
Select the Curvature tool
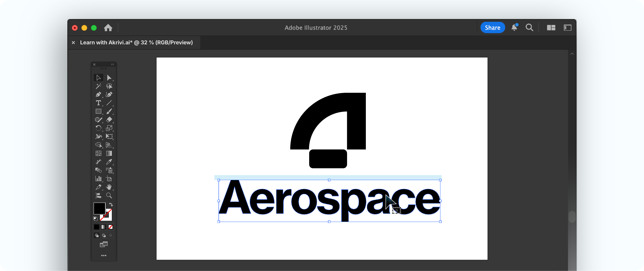pyautogui.click(x=109, y=95)
